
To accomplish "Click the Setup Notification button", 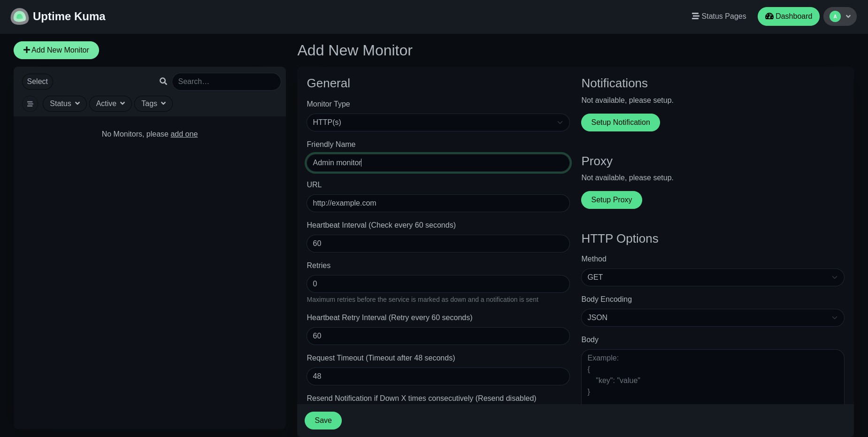I will tap(620, 123).
